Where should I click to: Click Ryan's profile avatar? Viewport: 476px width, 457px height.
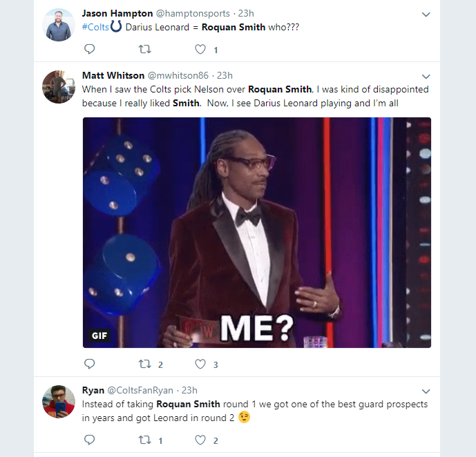click(x=58, y=401)
